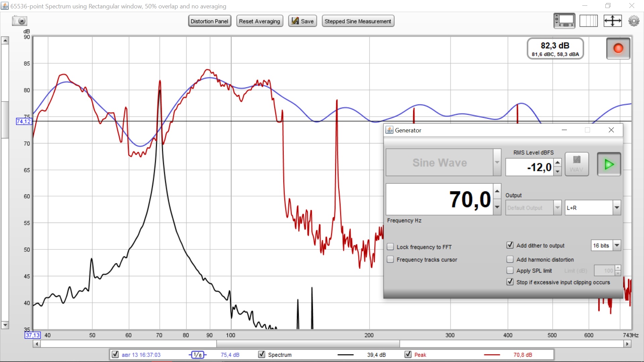
Task: Click the graph limits arrows icon
Action: coord(612,21)
